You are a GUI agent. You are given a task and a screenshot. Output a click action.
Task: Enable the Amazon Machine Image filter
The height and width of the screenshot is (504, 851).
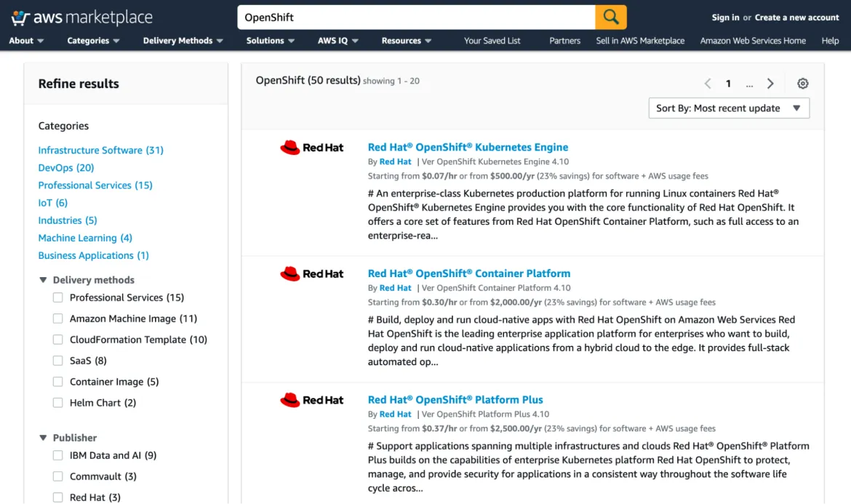click(57, 318)
